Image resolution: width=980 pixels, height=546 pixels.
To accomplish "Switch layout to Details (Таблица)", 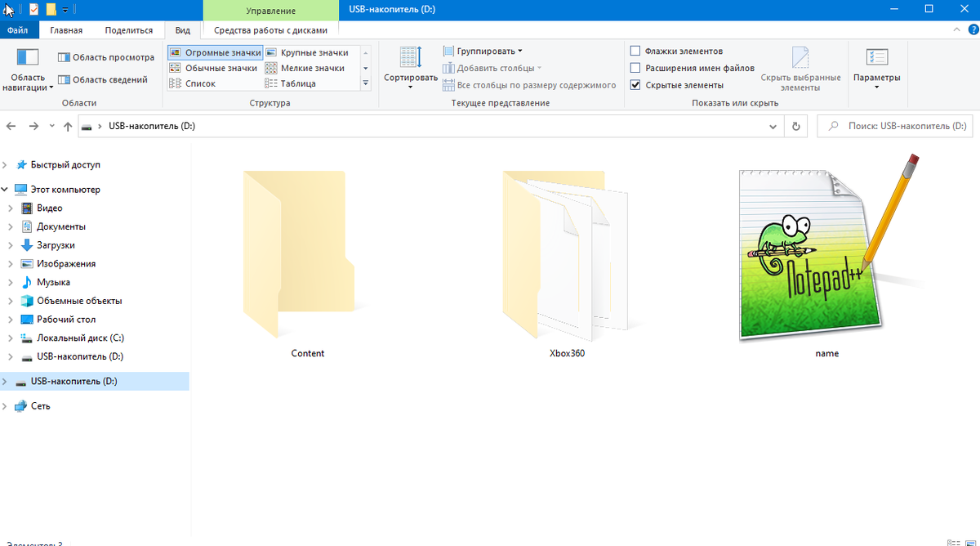I will 291,83.
